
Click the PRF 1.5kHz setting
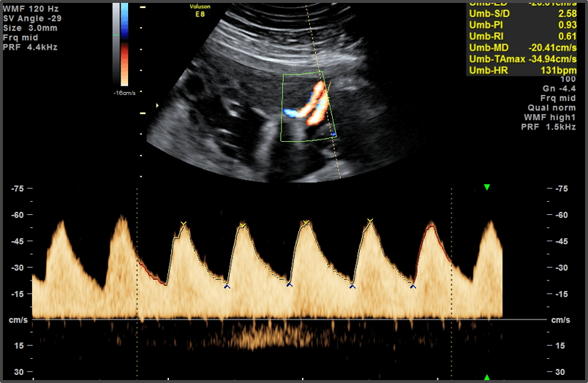pos(549,127)
